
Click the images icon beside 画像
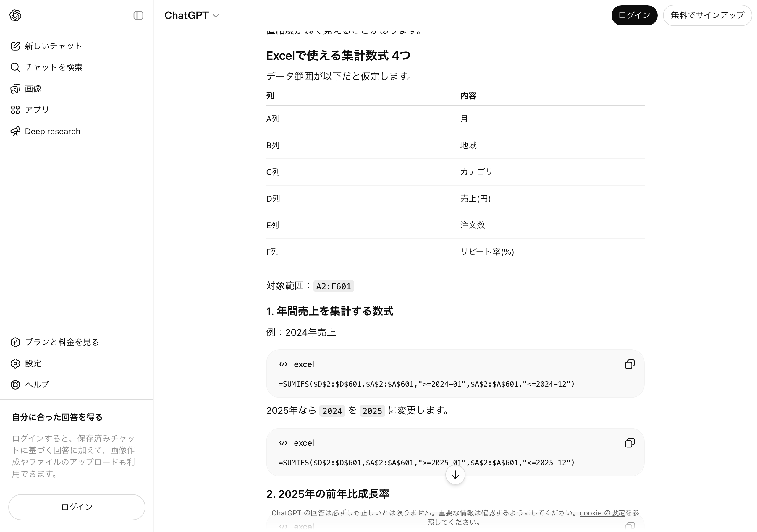click(15, 89)
